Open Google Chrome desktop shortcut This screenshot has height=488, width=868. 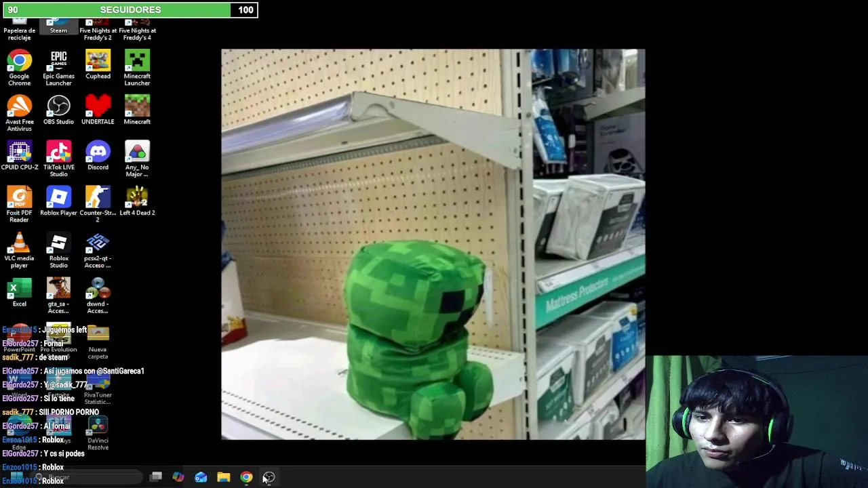point(19,68)
